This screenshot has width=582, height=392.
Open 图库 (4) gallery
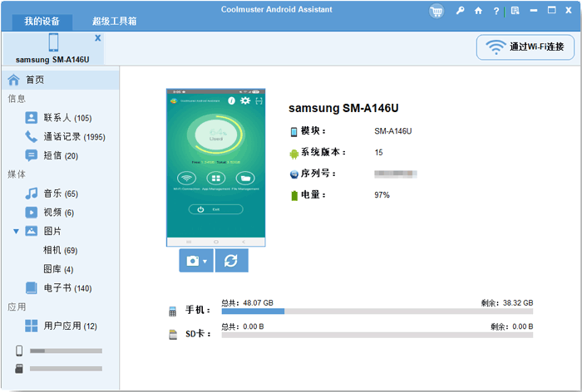[58, 269]
